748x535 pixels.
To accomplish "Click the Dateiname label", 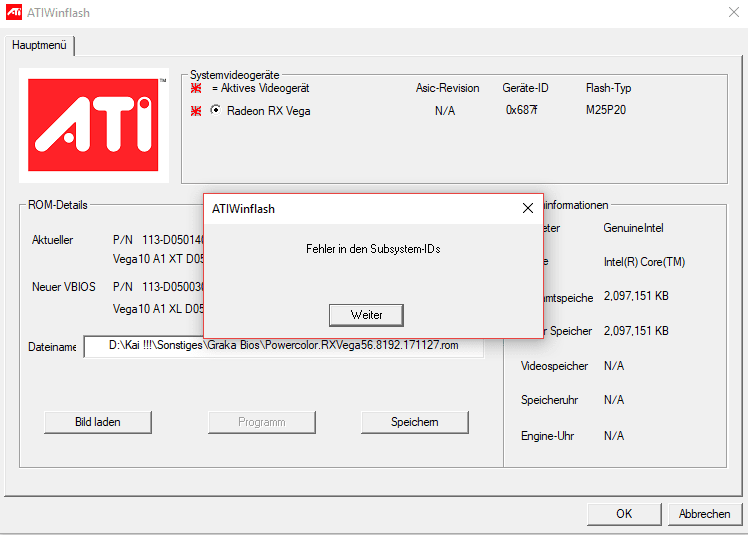I will click(x=52, y=347).
